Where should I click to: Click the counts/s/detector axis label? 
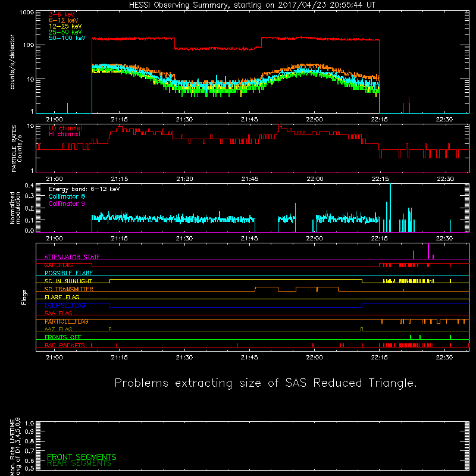12,62
